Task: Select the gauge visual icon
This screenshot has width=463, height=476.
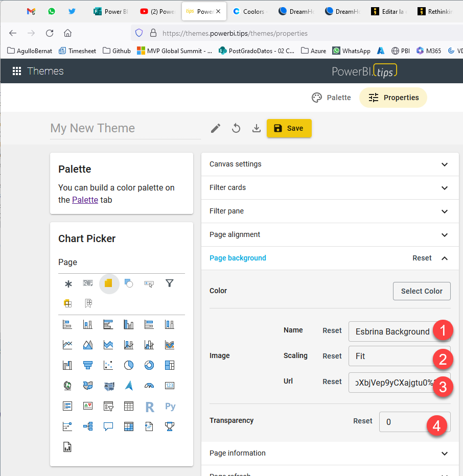Action: [149, 386]
